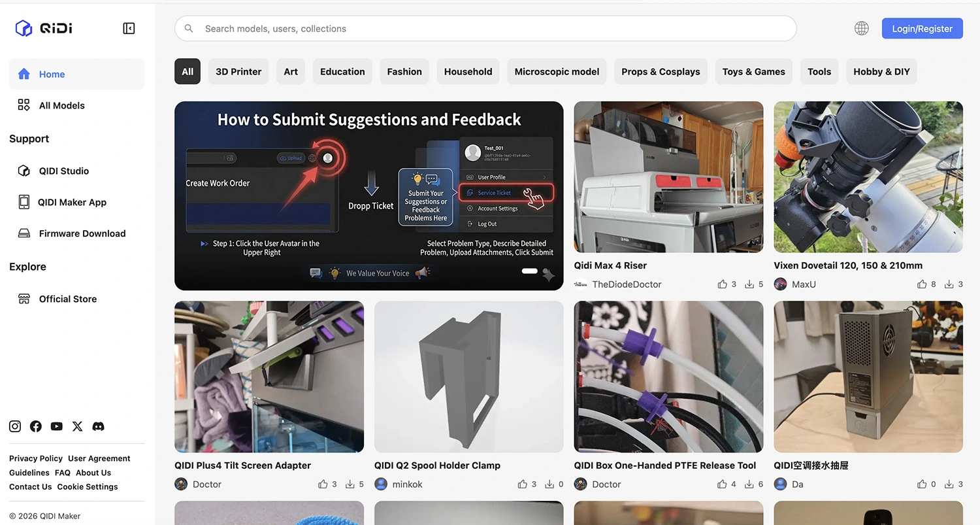Screen dimensions: 980x525
Task: Download the QIDI Plus4 Tilt Screen Adapter
Action: click(350, 484)
